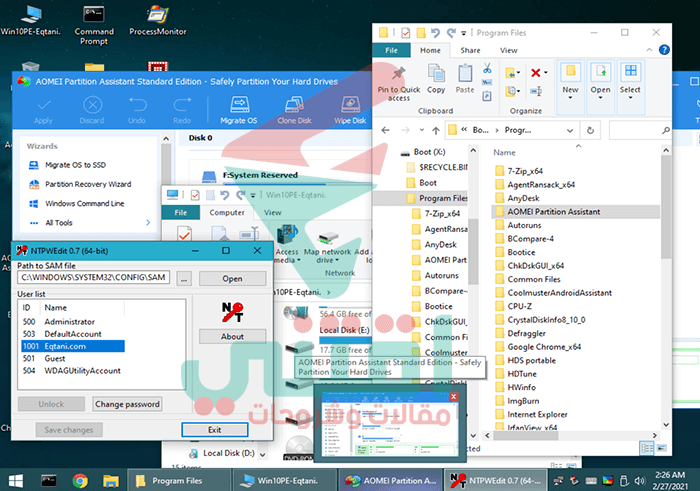
Task: Click the Redo arrow in AOMEI
Action: 182,105
